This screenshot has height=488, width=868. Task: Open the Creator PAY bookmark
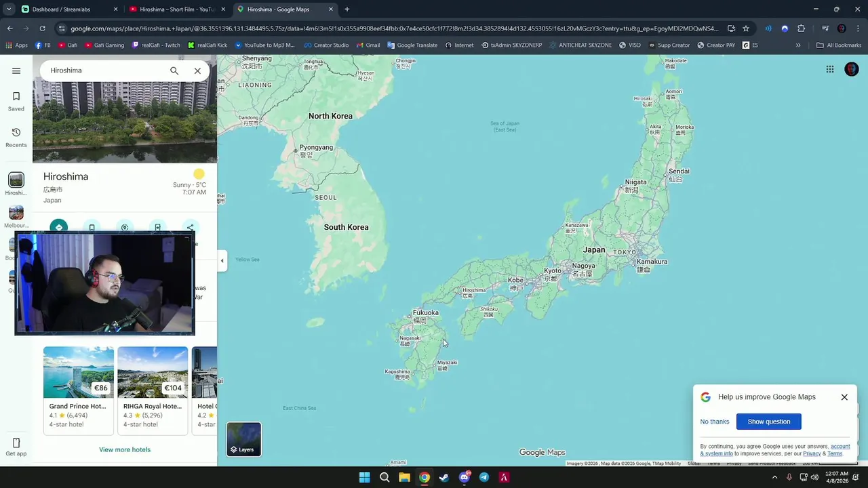point(715,45)
